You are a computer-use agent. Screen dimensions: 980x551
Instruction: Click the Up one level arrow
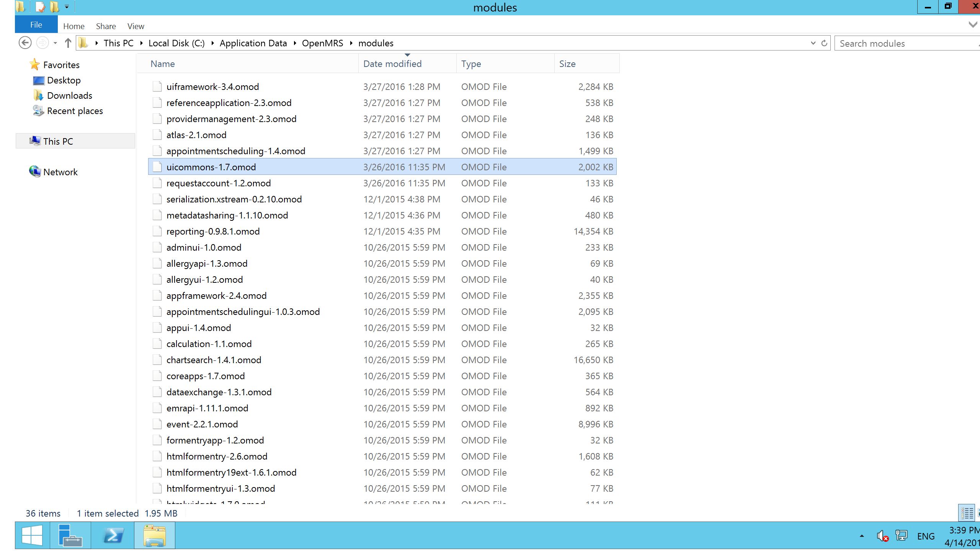(x=68, y=43)
